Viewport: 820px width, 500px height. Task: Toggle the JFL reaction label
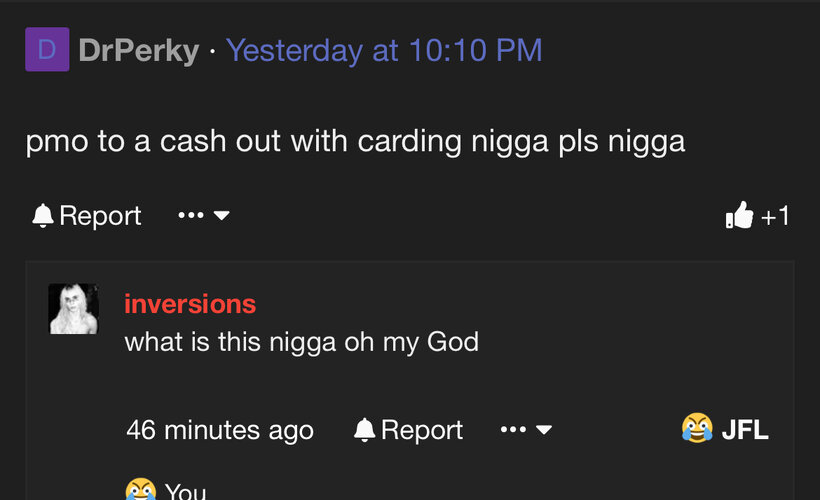pos(745,430)
